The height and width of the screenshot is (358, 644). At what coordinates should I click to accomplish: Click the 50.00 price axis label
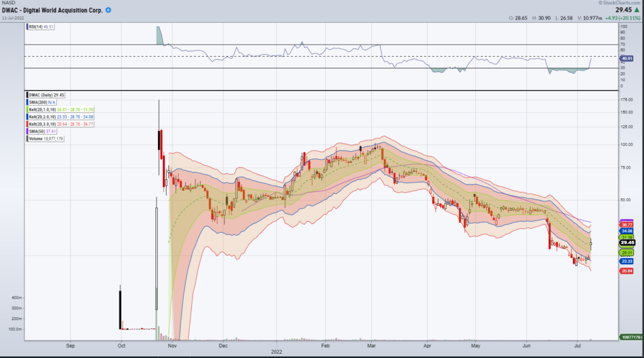627,199
